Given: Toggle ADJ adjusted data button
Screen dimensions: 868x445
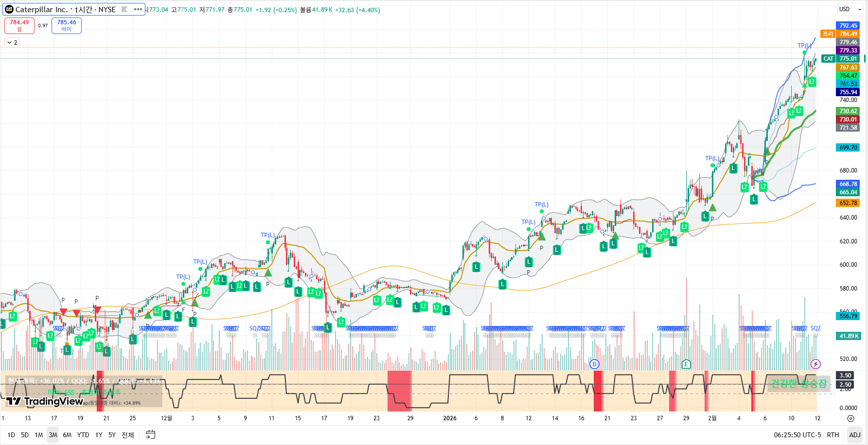Looking at the screenshot, I should pyautogui.click(x=854, y=435).
